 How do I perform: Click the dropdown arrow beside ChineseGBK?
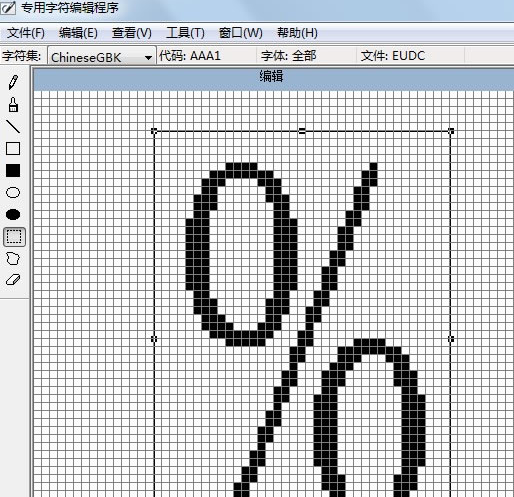[148, 58]
